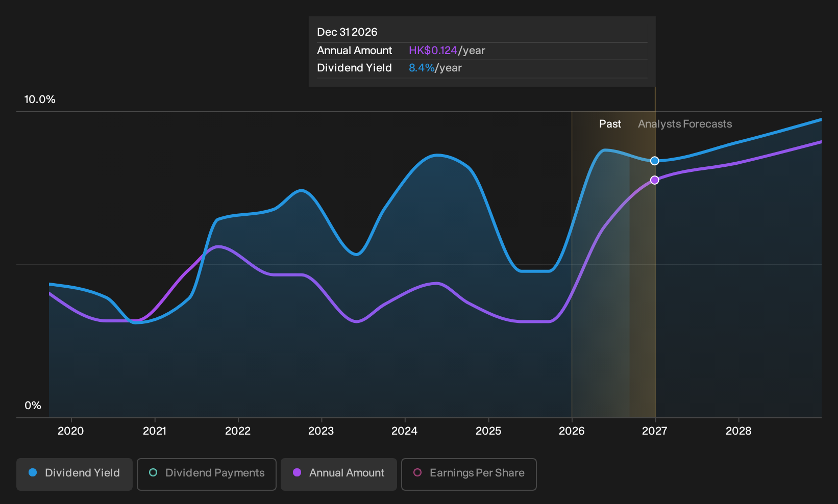The height and width of the screenshot is (504, 838).
Task: Toggle the Annual Amount series
Action: point(339,474)
